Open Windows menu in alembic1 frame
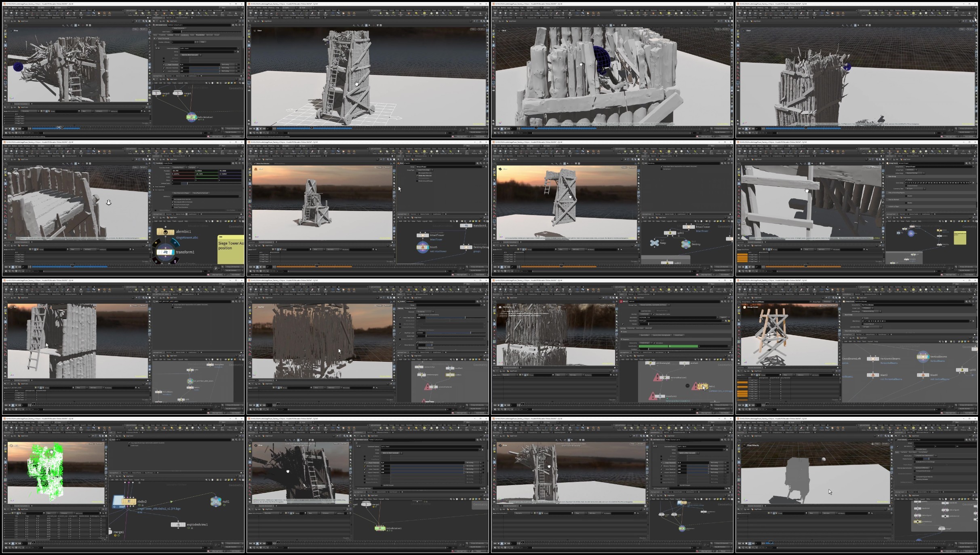This screenshot has width=980, height=555. pos(27,146)
